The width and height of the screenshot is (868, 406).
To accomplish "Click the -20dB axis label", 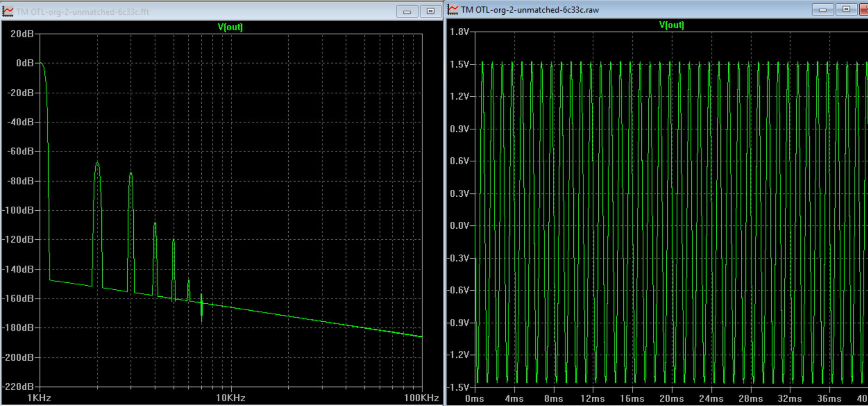I will pos(21,93).
